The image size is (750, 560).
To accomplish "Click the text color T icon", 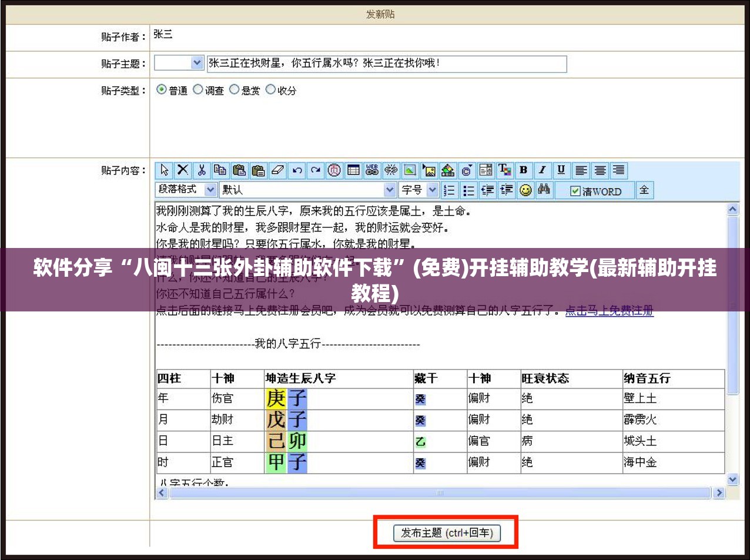I will click(505, 170).
